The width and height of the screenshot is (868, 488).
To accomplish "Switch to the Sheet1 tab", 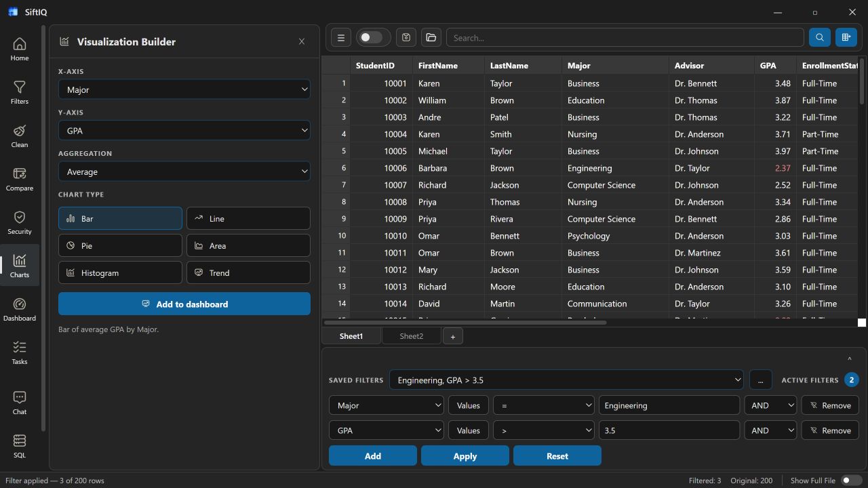I will 351,336.
